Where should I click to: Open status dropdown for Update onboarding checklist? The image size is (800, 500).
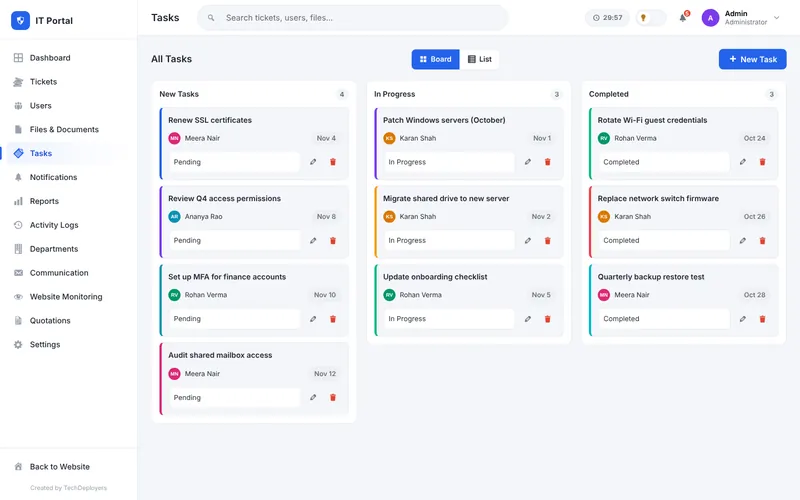(449, 319)
